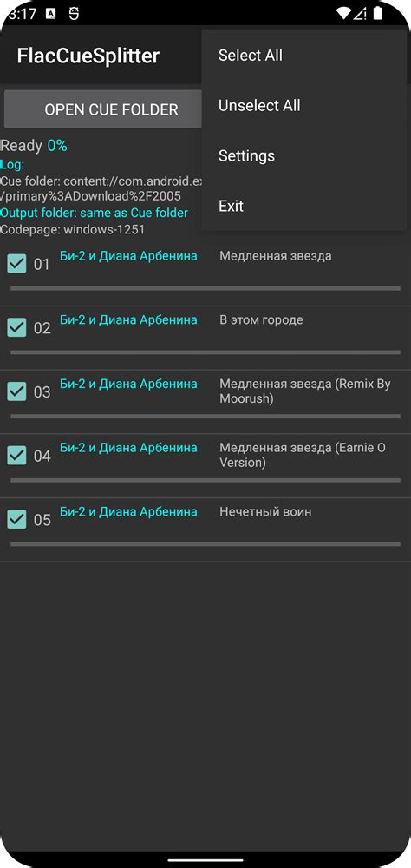
Task: Choose Select All from the menu
Action: tap(304, 56)
